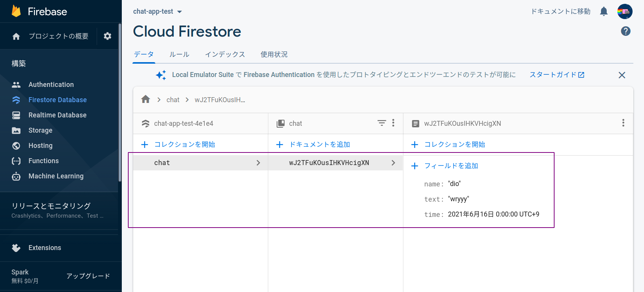This screenshot has width=644, height=292.
Task: Select the text field value "wryyy"
Action: [x=458, y=199]
